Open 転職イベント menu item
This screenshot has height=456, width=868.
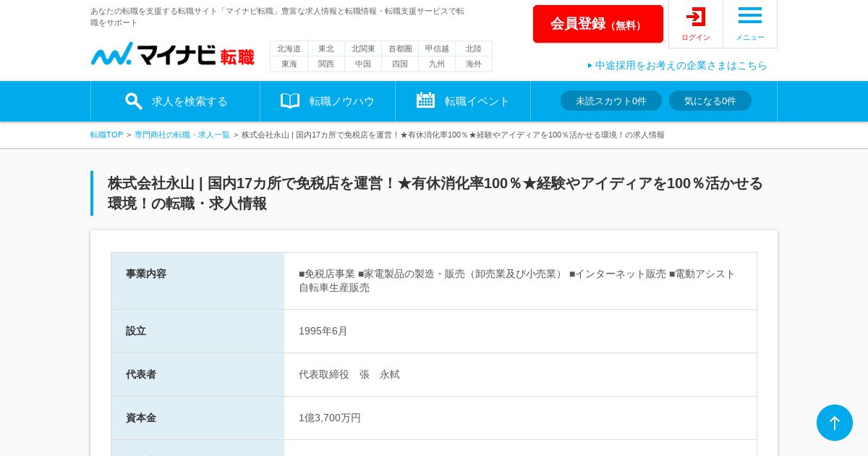(x=463, y=101)
